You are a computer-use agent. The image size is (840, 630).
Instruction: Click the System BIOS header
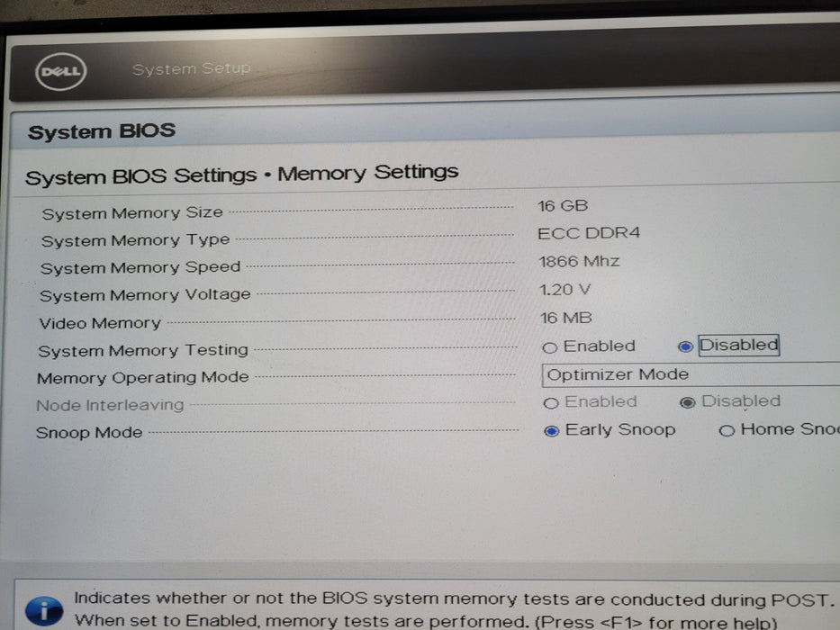[102, 131]
